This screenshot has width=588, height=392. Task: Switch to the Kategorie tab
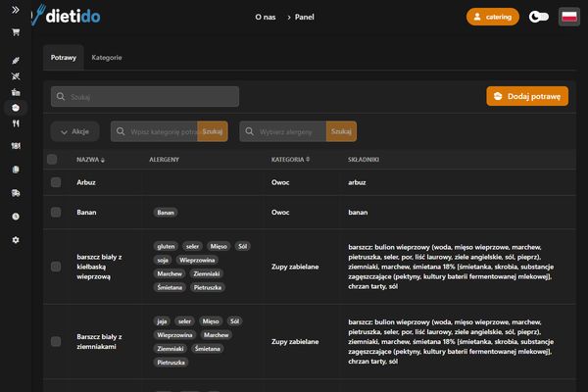click(107, 58)
